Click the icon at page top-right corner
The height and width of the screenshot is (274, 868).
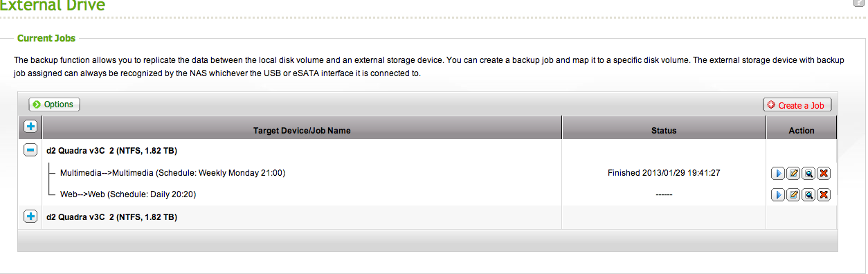click(860, 3)
